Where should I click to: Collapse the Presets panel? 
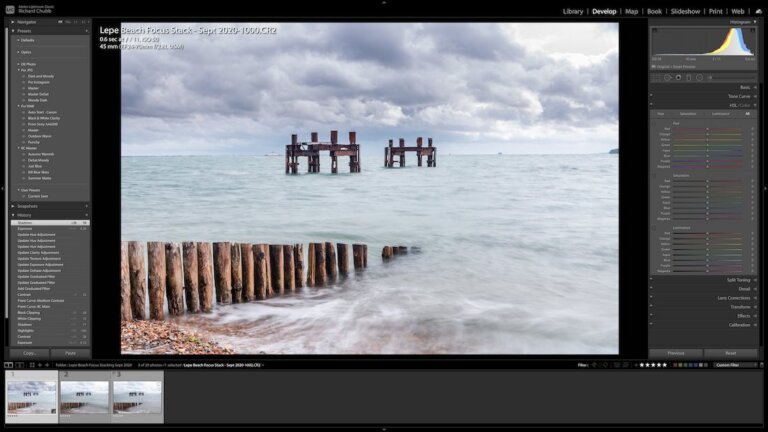click(x=13, y=31)
